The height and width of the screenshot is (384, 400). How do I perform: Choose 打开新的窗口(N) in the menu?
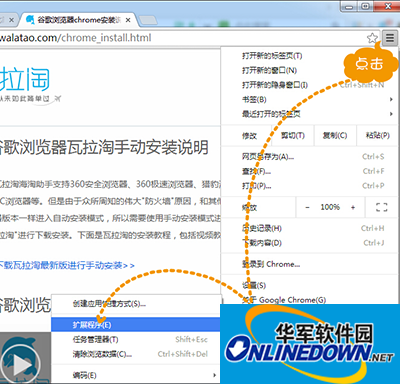pos(309,70)
